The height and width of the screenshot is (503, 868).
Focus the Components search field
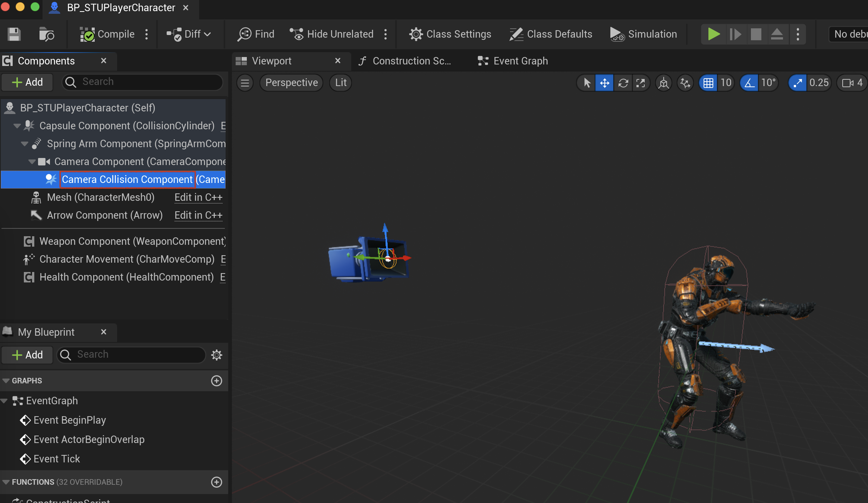point(142,82)
